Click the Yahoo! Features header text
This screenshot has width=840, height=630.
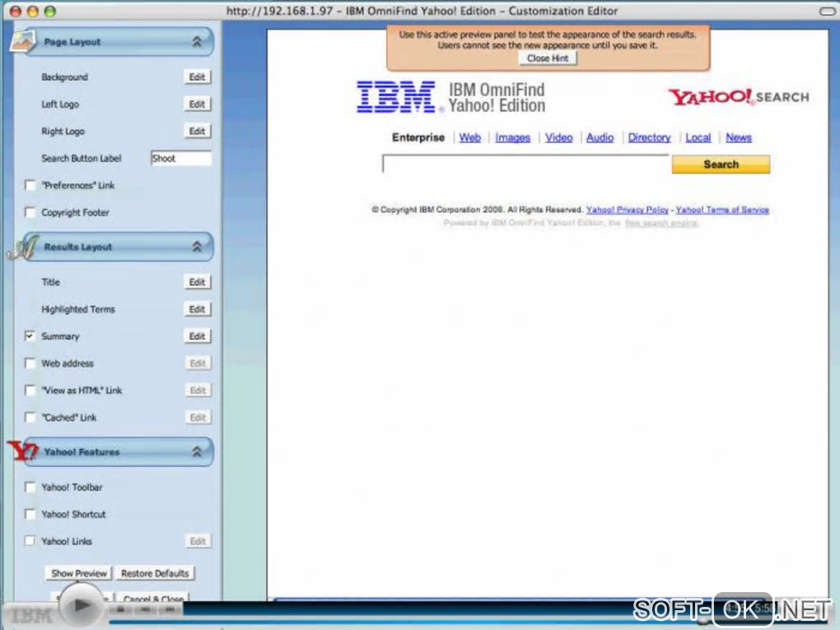coord(82,452)
